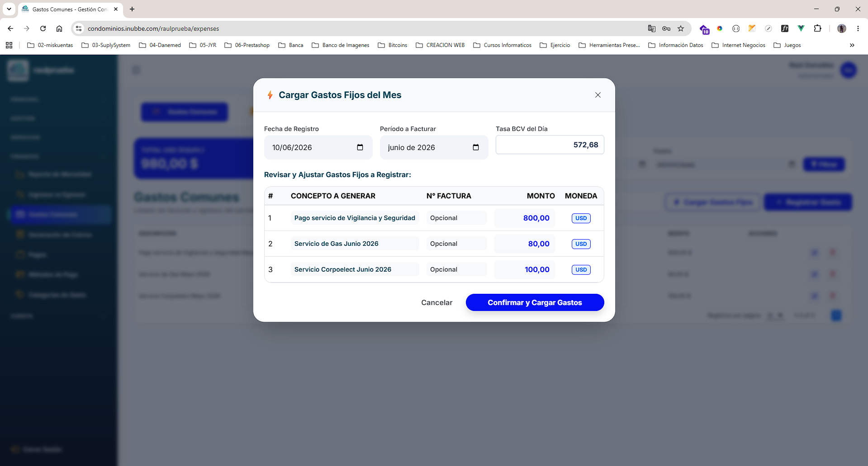Viewport: 868px width, 466px height.
Task: Click invoice number field for Vigilancia row
Action: 456,218
